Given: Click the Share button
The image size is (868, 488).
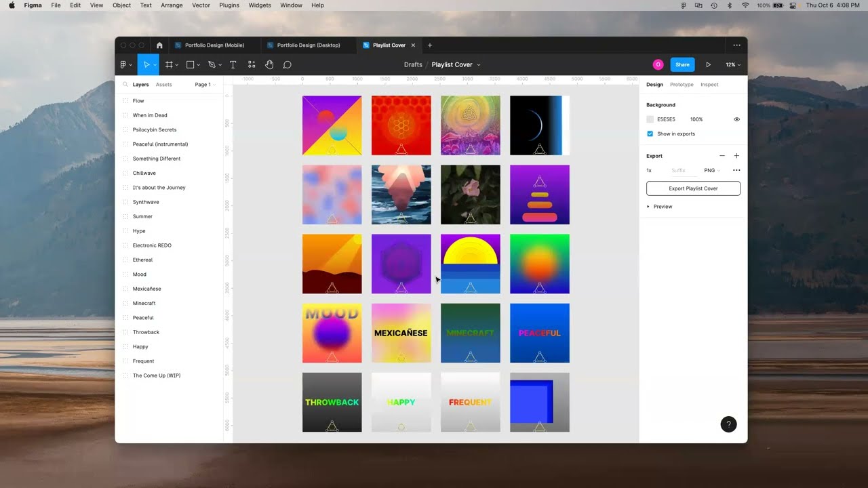Looking at the screenshot, I should point(682,64).
